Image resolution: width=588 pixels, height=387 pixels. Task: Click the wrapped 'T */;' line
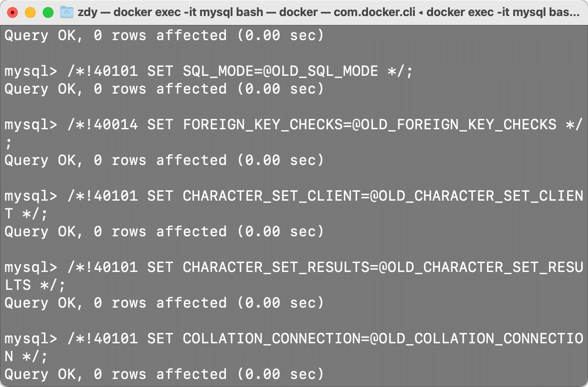pos(26,214)
